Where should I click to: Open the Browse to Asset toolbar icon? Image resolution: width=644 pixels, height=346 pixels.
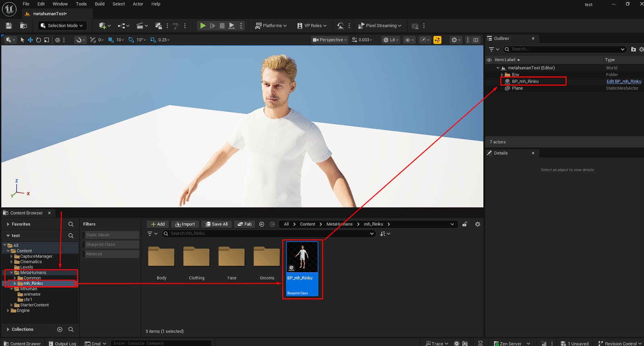[23, 26]
